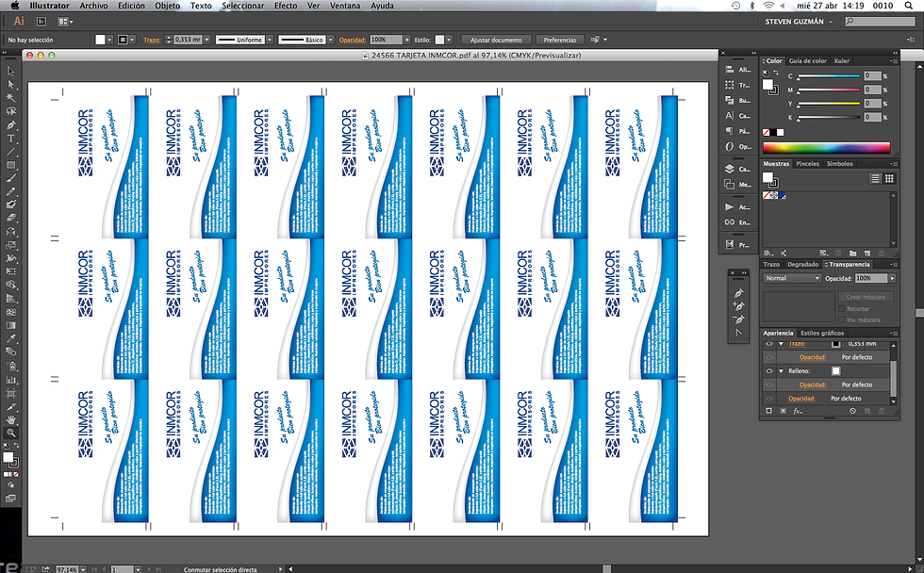Click the fx add effect icon
The image size is (924, 573).
click(x=798, y=411)
